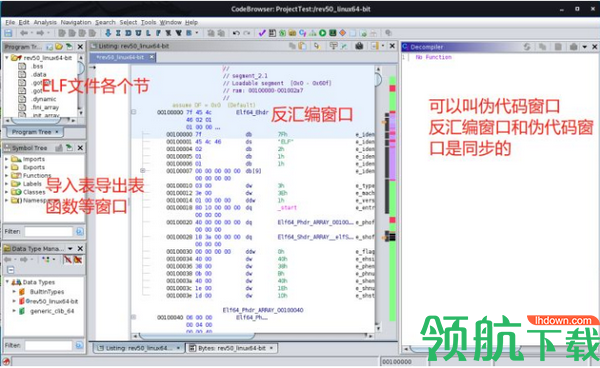Open the Tools menu
The width and height of the screenshot is (600, 368).
148,22
